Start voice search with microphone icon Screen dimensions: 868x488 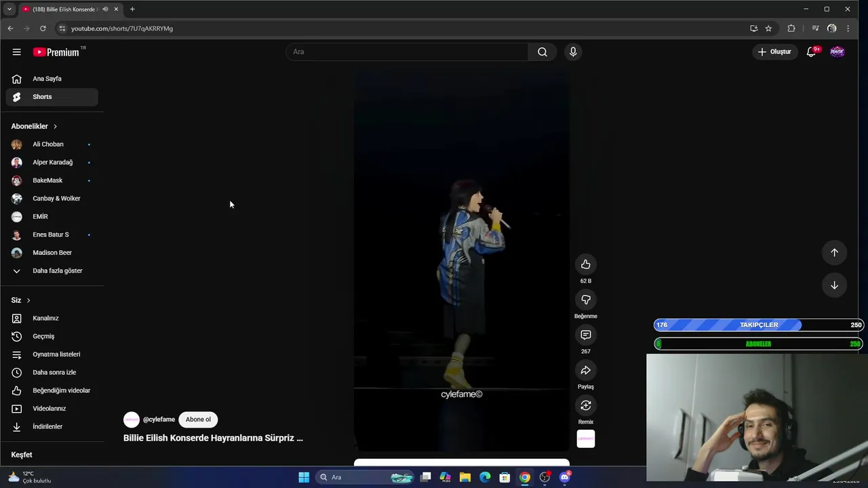pos(573,52)
